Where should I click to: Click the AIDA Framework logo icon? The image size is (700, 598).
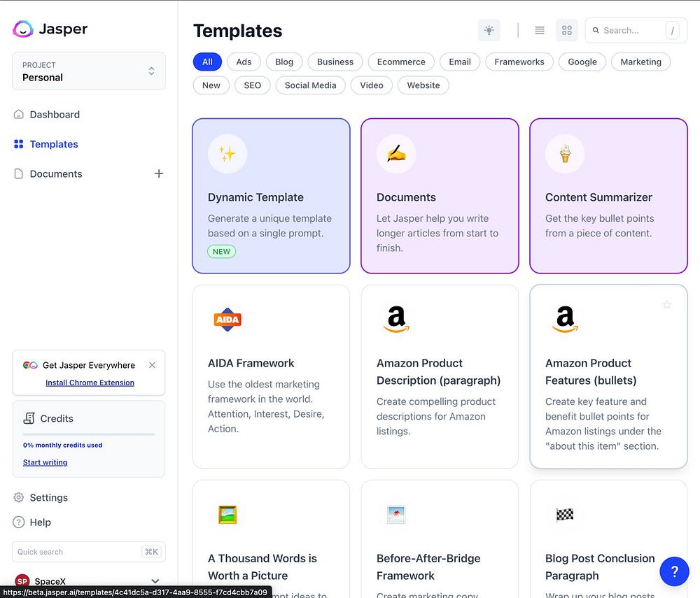pos(227,320)
